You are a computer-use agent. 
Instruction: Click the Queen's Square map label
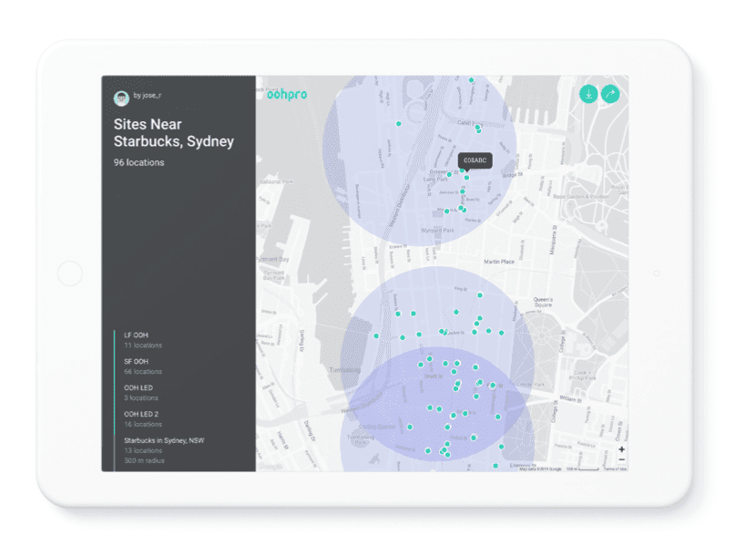(x=543, y=302)
